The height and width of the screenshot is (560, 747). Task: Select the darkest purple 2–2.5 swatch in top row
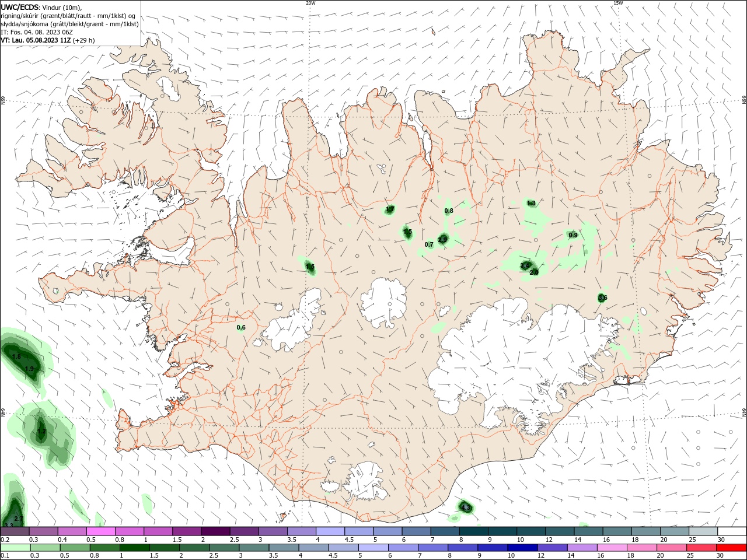(x=215, y=531)
